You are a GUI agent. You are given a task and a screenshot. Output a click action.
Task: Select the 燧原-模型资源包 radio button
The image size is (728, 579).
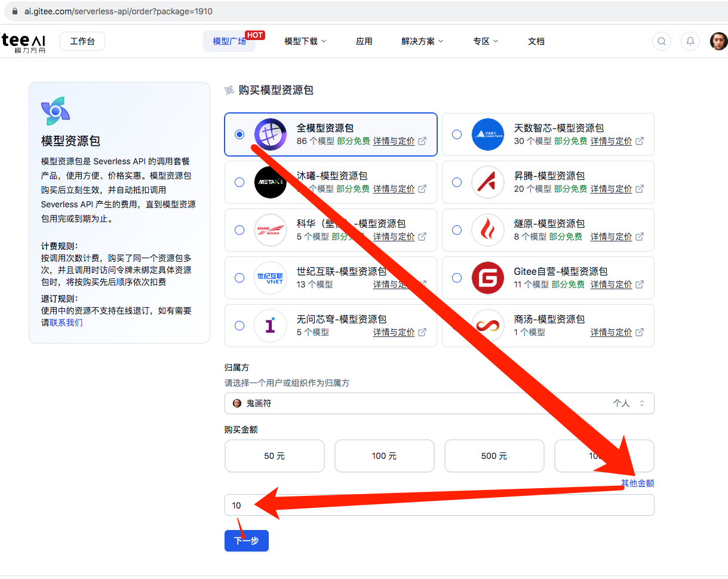(457, 230)
